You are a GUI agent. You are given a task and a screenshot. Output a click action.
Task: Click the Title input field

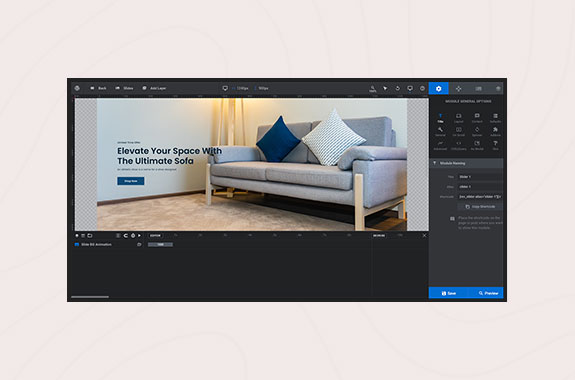480,177
